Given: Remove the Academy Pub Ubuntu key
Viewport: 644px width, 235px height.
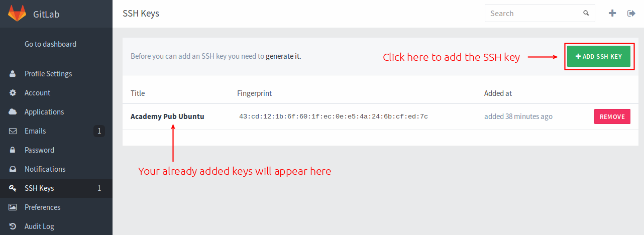Looking at the screenshot, I should click(612, 116).
